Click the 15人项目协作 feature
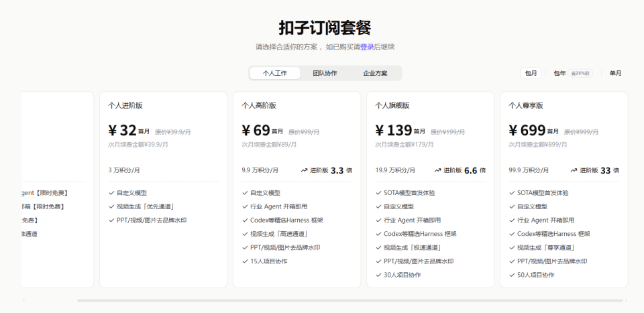 click(268, 261)
